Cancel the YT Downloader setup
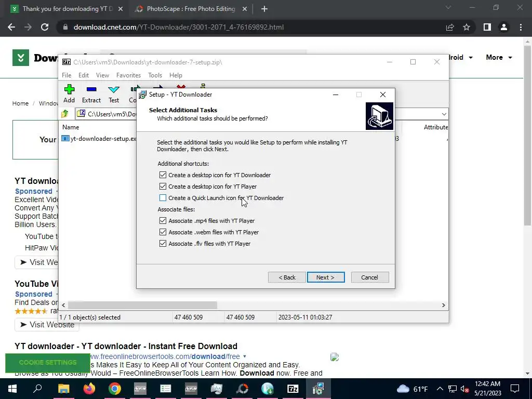This screenshot has height=399, width=532. 370,277
